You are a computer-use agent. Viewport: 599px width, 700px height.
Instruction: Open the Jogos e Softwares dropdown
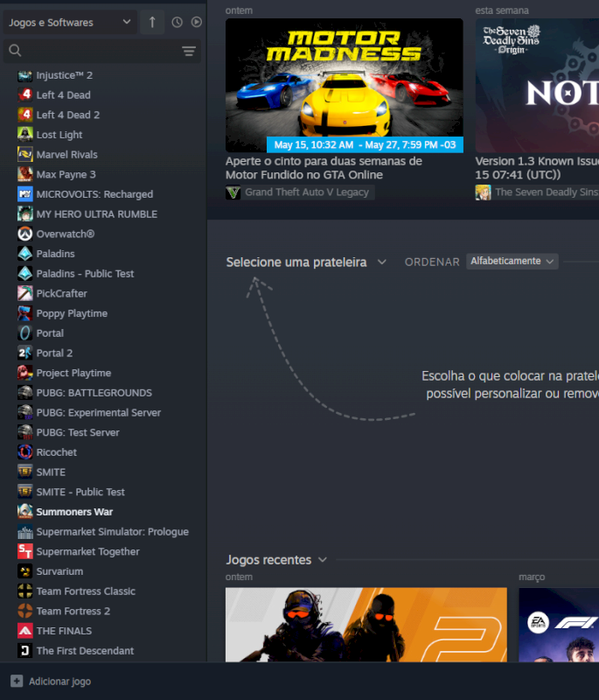[x=70, y=23]
